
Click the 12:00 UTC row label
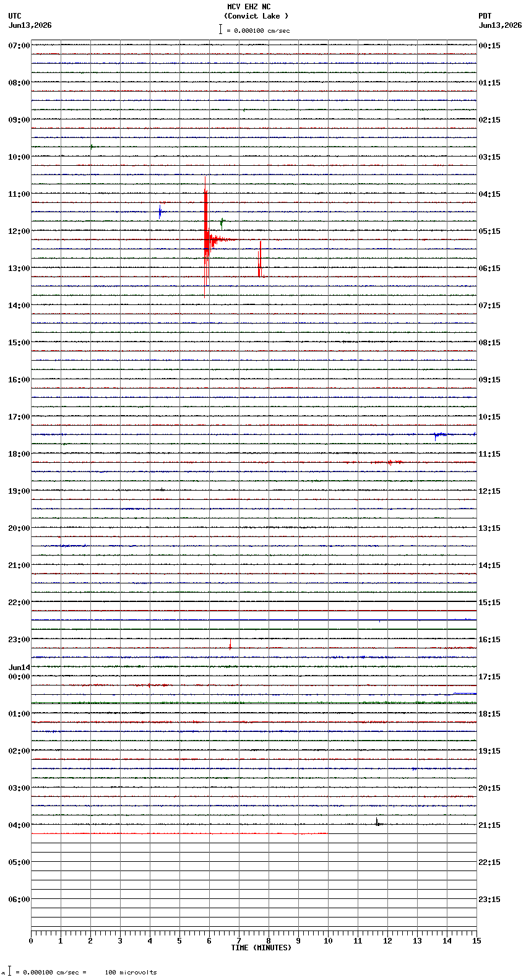19,231
